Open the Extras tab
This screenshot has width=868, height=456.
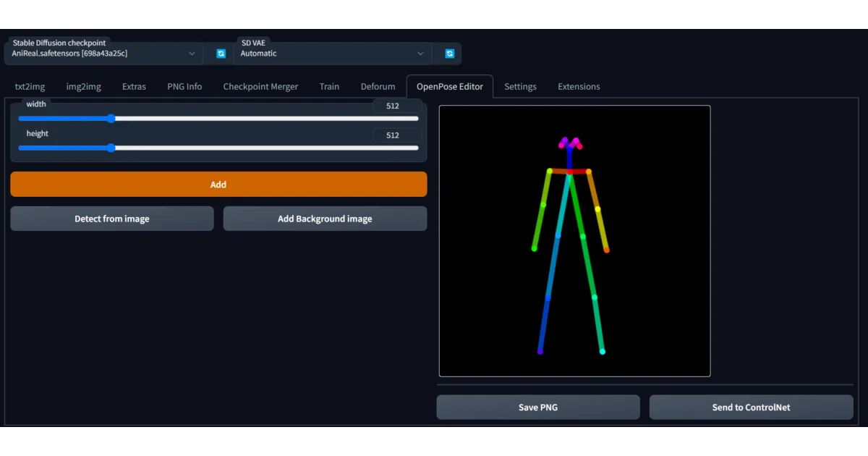(134, 86)
